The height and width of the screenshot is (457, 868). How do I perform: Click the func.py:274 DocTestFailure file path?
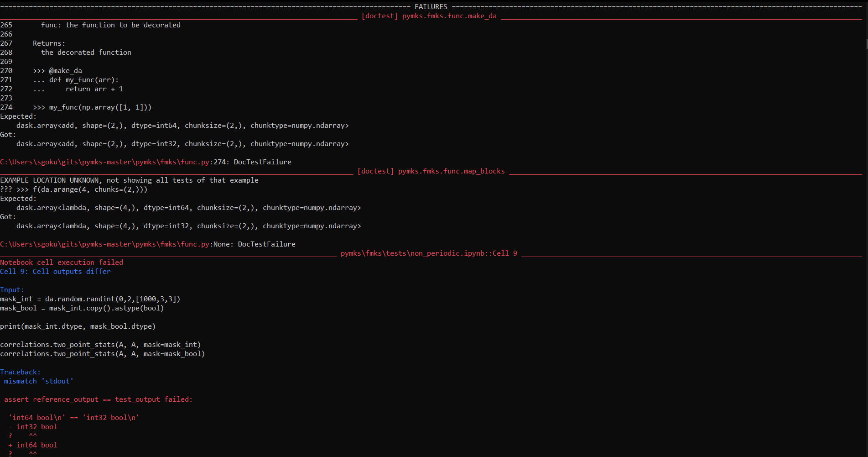pos(146,162)
